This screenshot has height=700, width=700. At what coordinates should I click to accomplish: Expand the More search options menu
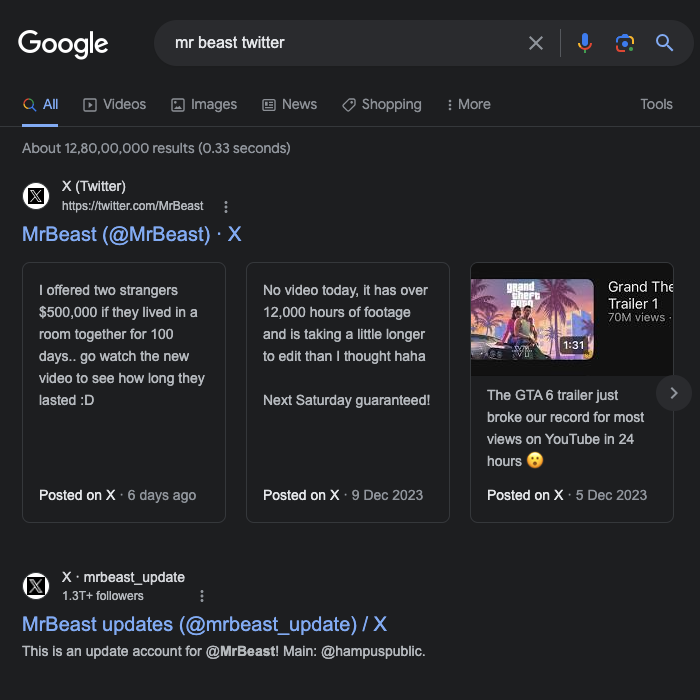(469, 104)
